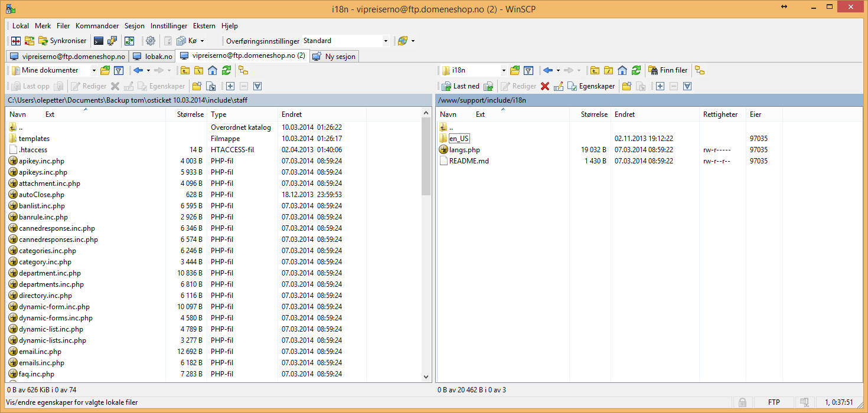
Task: Toggle the local directory tree icon
Action: click(243, 70)
